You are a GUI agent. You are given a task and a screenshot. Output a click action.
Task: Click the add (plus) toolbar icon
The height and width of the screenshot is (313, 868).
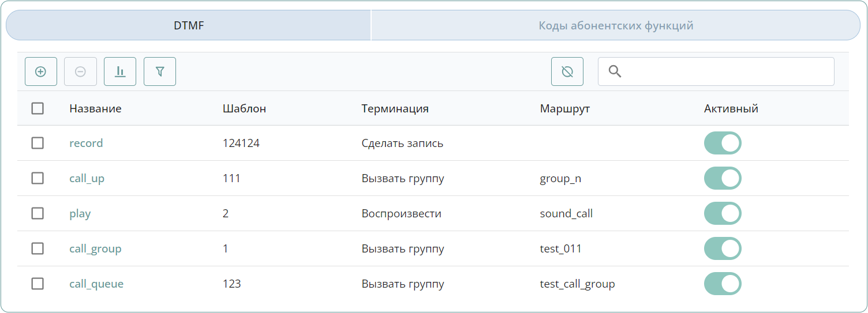coord(41,71)
